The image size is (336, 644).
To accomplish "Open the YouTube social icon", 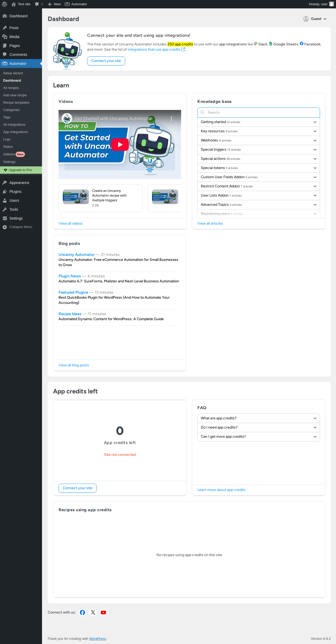I will coord(103,613).
